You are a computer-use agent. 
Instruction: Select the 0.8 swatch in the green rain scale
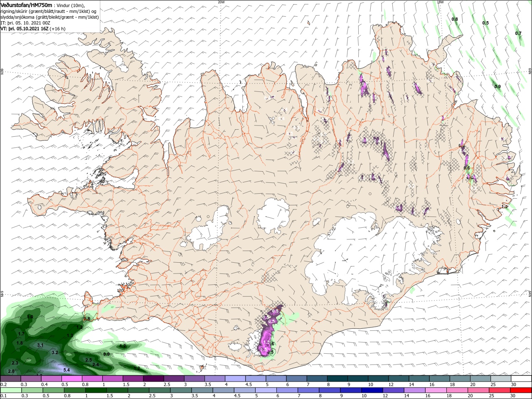74,390
